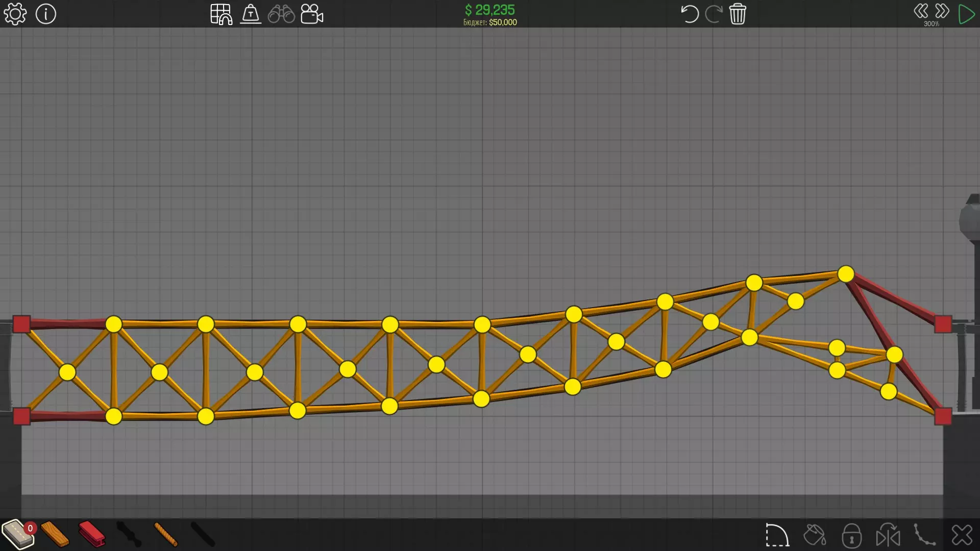Viewport: 980px width, 551px height.
Task: Activate the arc trace tool
Action: point(777,536)
